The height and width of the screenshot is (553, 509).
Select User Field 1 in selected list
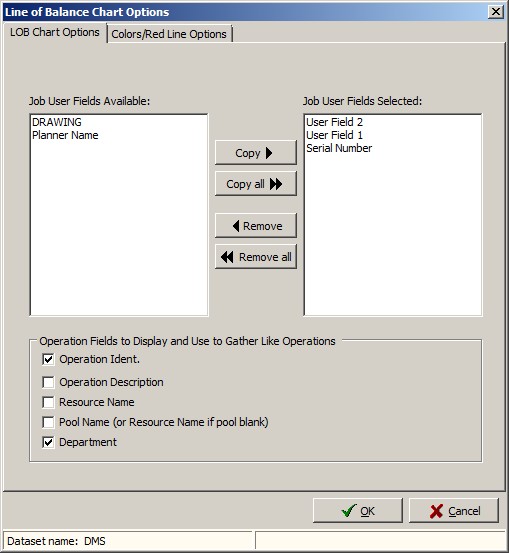(x=334, y=135)
